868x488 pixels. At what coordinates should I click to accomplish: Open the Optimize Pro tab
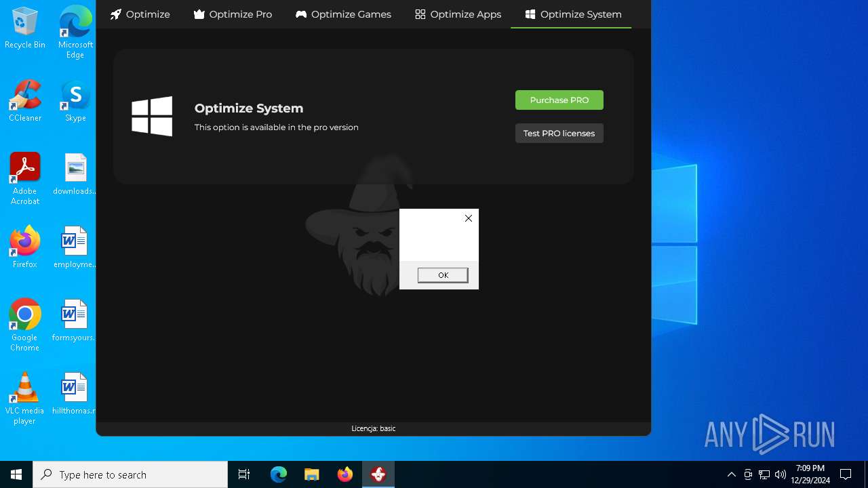coord(233,14)
